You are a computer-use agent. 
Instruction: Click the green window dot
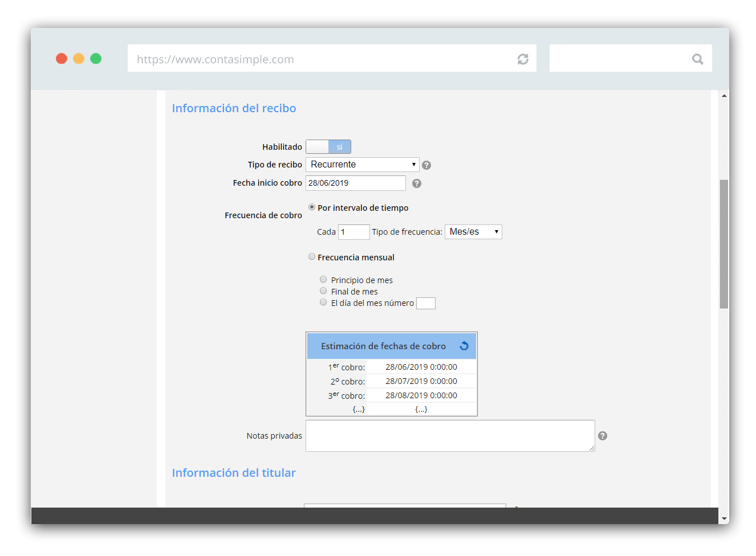(x=96, y=59)
